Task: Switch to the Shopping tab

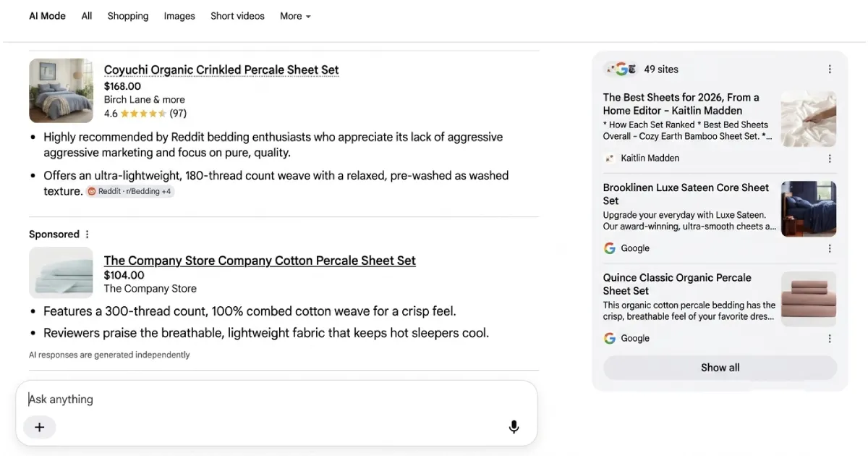Action: click(x=128, y=16)
